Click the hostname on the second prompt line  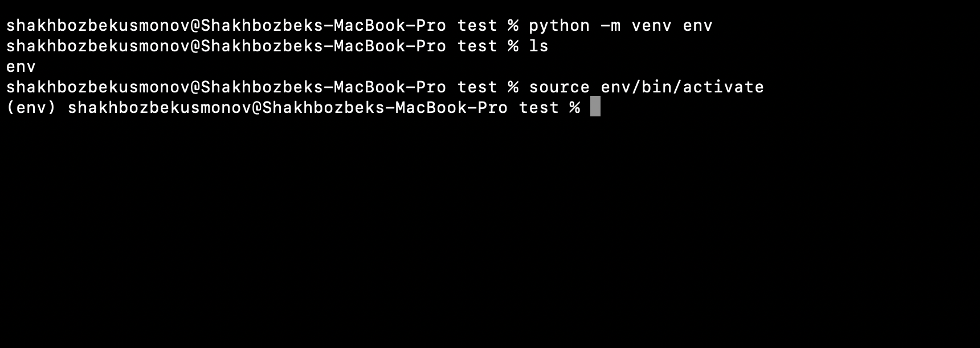point(324,46)
